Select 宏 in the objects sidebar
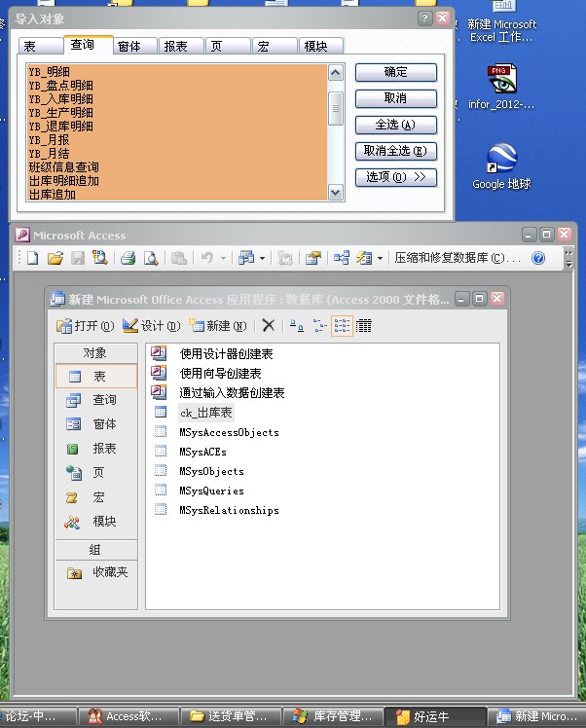The width and height of the screenshot is (586, 728). [96, 497]
